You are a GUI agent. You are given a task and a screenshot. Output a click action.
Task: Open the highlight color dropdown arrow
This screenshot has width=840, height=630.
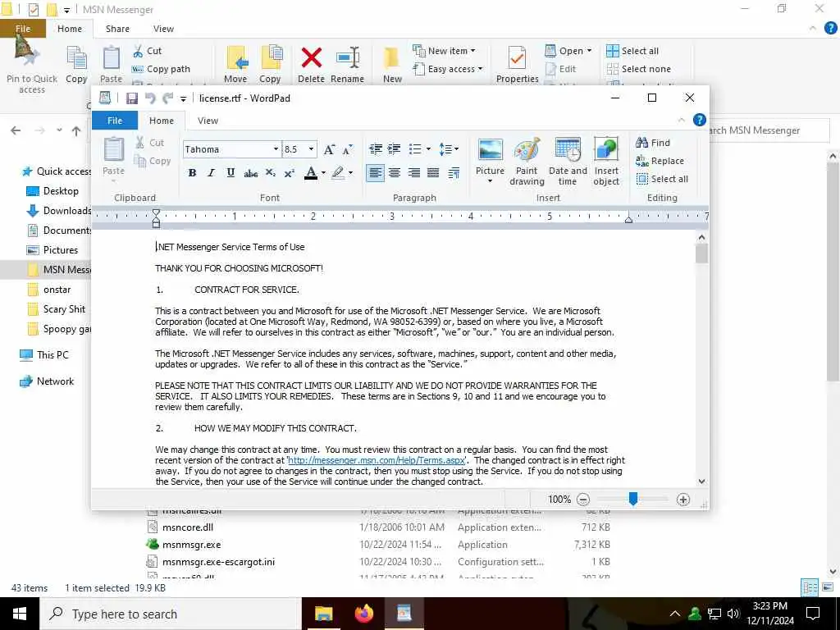[x=350, y=172]
